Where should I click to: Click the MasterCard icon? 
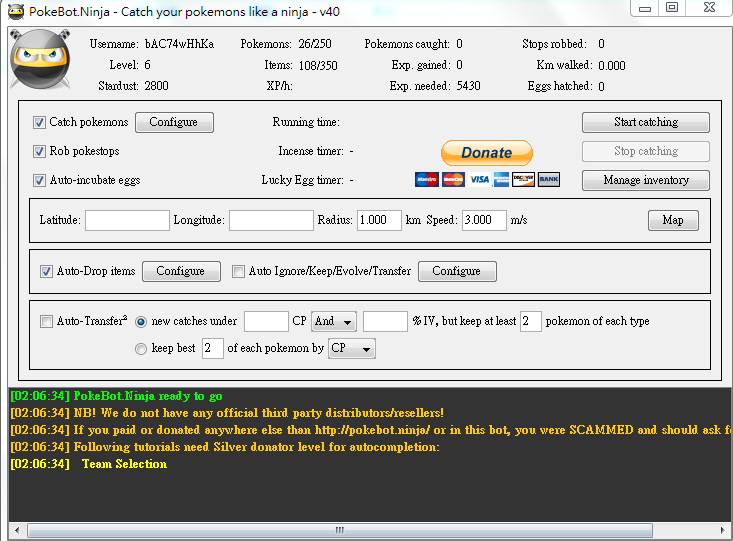point(453,180)
